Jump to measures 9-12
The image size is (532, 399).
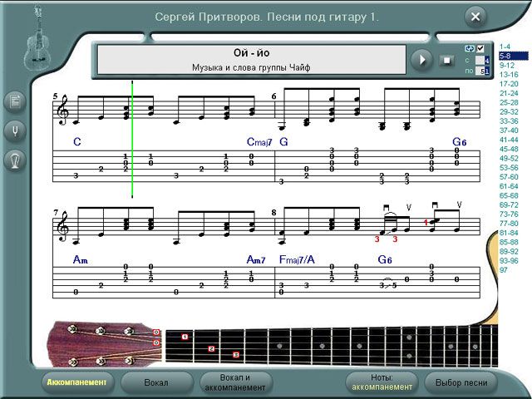(507, 65)
